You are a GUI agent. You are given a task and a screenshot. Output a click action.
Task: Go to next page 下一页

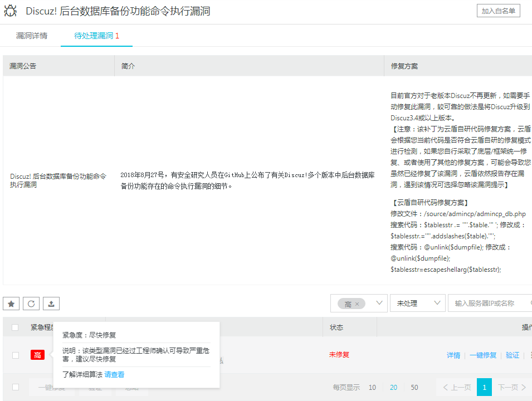[x=511, y=387]
